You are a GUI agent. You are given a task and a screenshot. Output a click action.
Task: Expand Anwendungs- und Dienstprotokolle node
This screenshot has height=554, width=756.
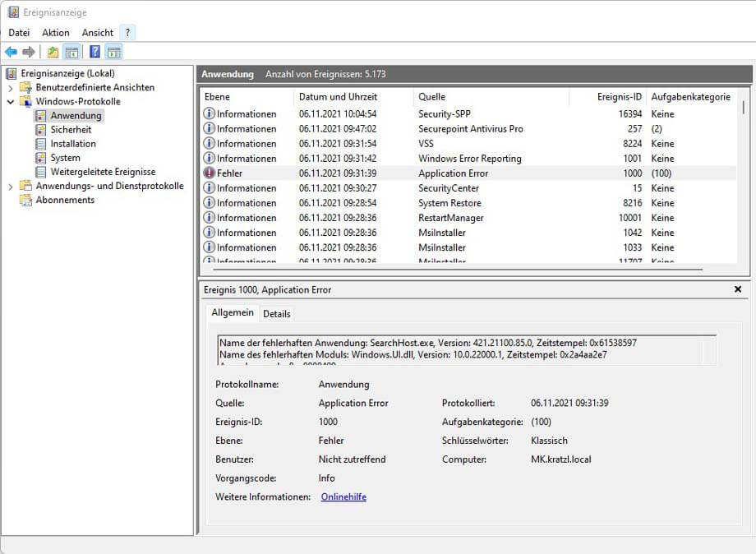coord(11,187)
